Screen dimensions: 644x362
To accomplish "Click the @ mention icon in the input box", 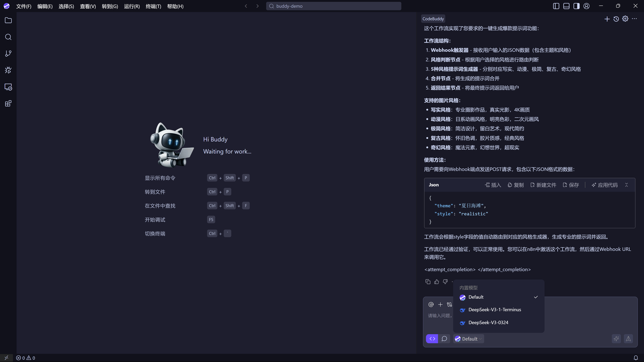I will click(431, 304).
